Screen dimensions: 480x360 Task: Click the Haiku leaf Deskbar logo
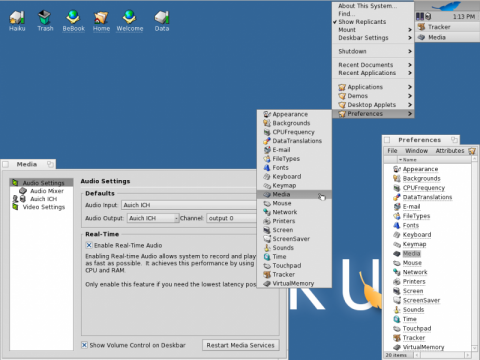447,6
